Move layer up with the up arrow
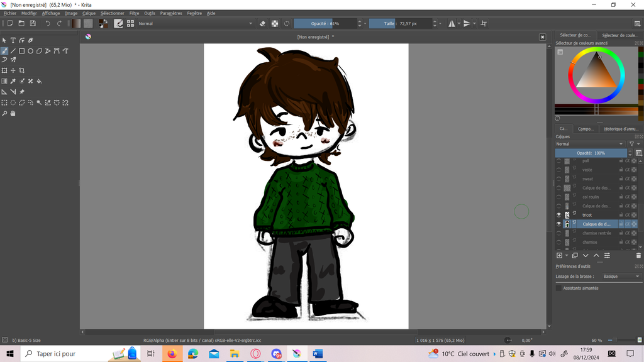 point(596,255)
